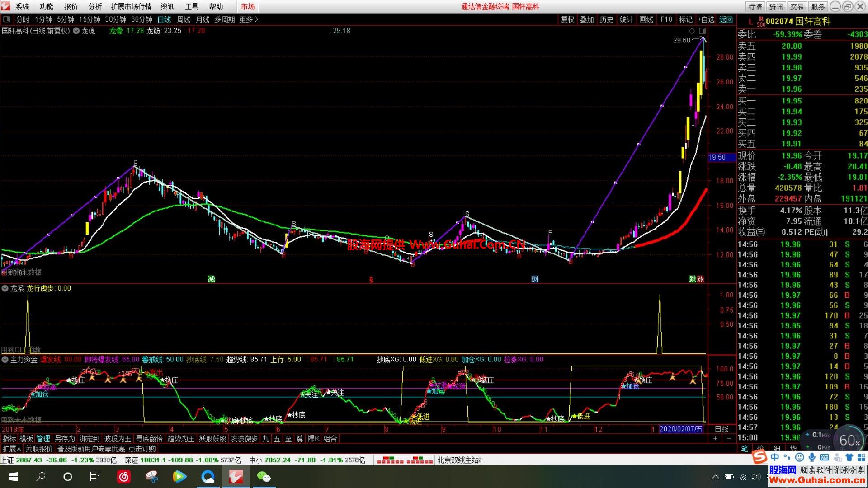Viewport: 868px width, 488px height.
Task: Switch to 周线 weekly period
Action: click(x=183, y=19)
